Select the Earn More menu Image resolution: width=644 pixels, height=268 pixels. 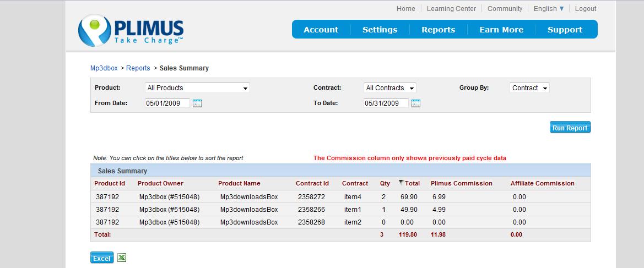point(501,30)
